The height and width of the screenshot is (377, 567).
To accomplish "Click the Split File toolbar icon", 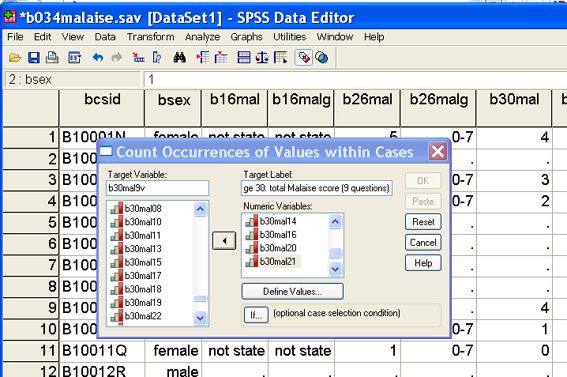I will coord(244,57).
